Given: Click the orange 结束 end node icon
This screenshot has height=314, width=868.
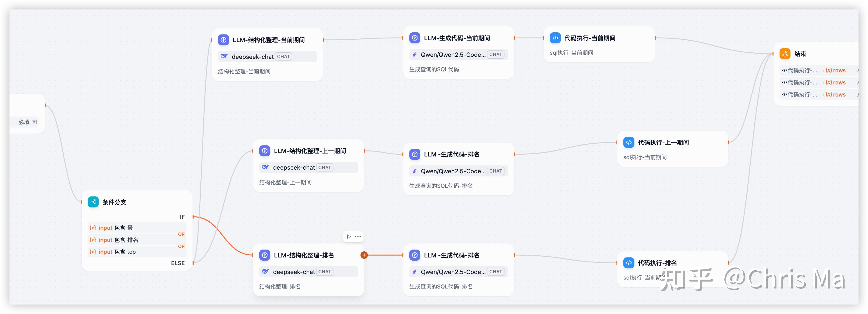Looking at the screenshot, I should tap(785, 54).
